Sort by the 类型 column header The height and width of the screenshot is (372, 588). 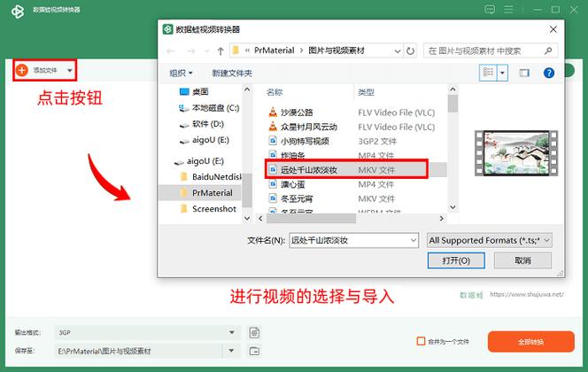(366, 92)
